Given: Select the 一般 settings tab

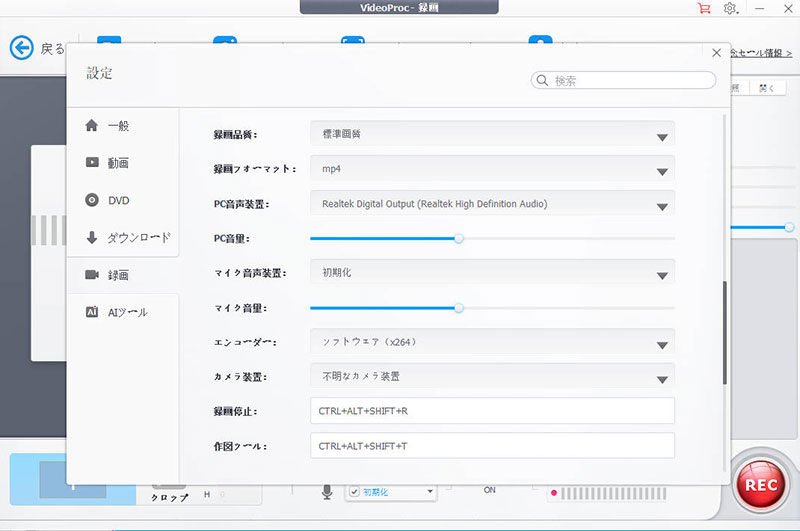Looking at the screenshot, I should (122, 125).
